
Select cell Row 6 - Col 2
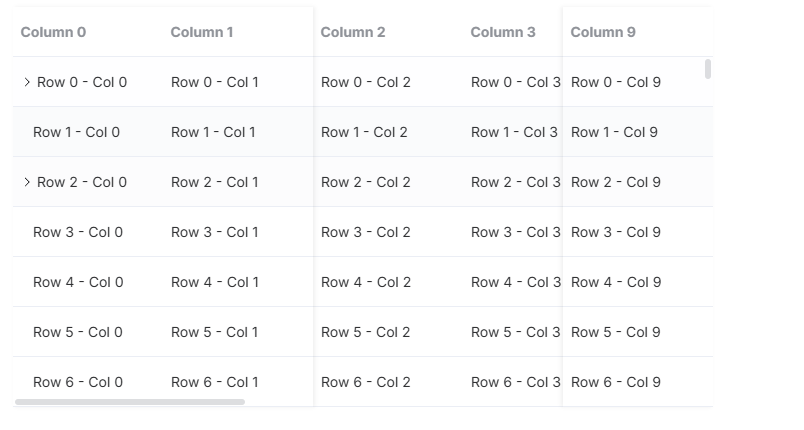pyautogui.click(x=366, y=382)
